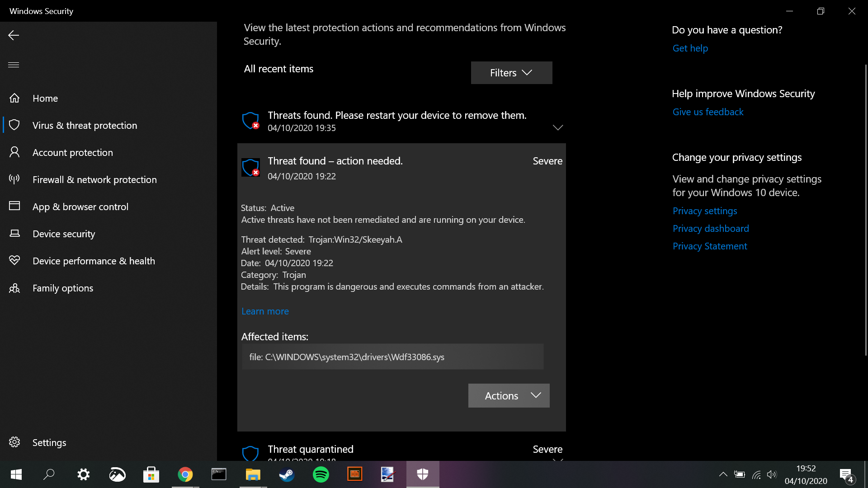Open taskbar Search
Image resolution: width=868 pixels, height=488 pixels.
49,474
